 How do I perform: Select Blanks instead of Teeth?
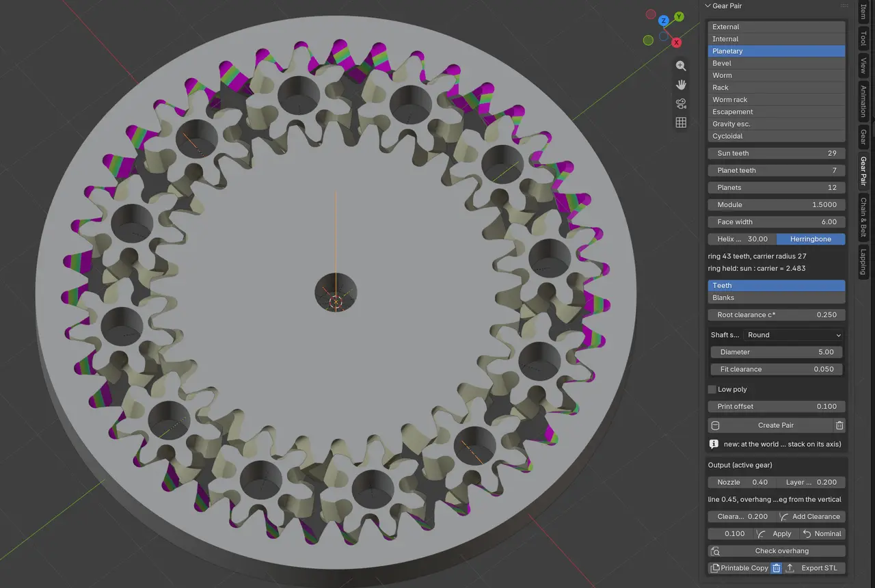[777, 298]
